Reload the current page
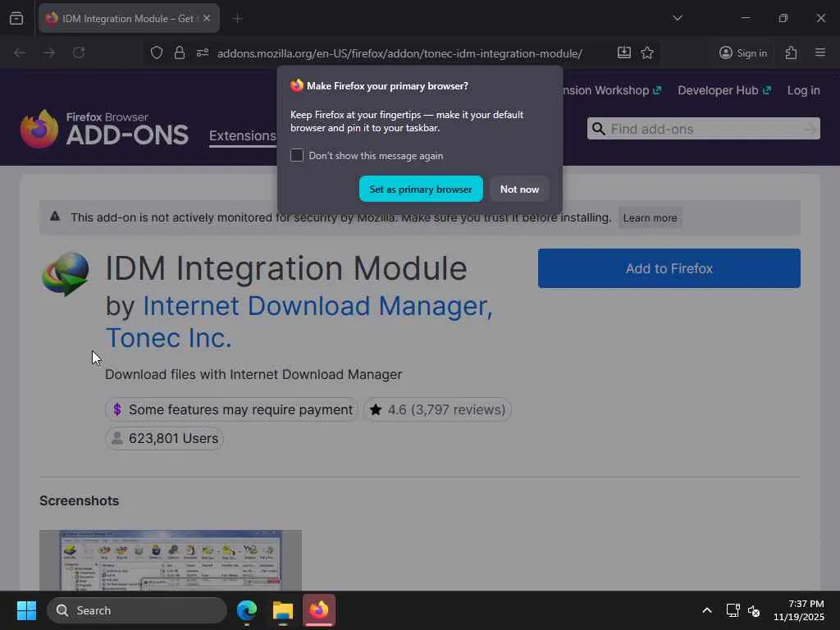Viewport: 840px width, 630px height. click(79, 52)
